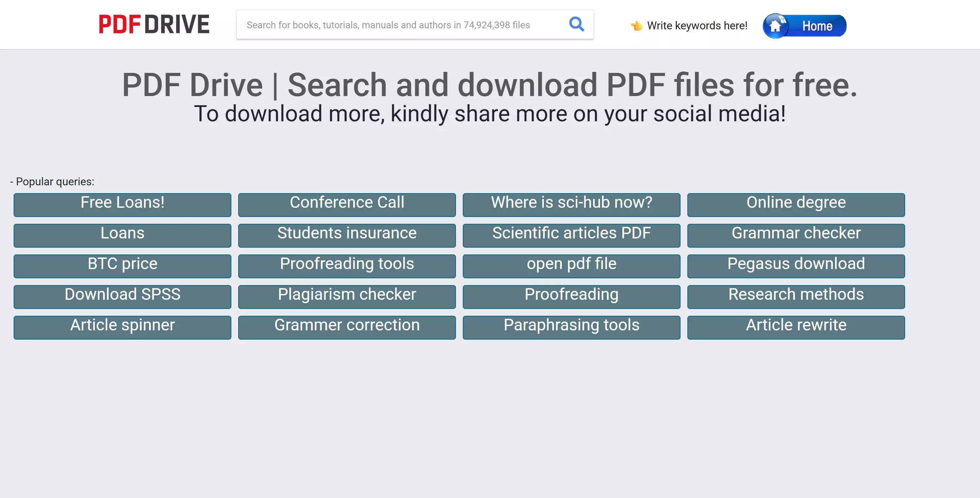The width and height of the screenshot is (980, 498).
Task: Open the 'Pegasus download' query
Action: [796, 266]
